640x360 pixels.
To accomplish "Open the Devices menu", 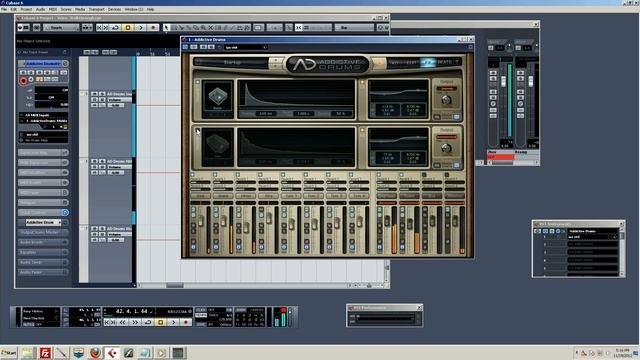I will pos(114,9).
